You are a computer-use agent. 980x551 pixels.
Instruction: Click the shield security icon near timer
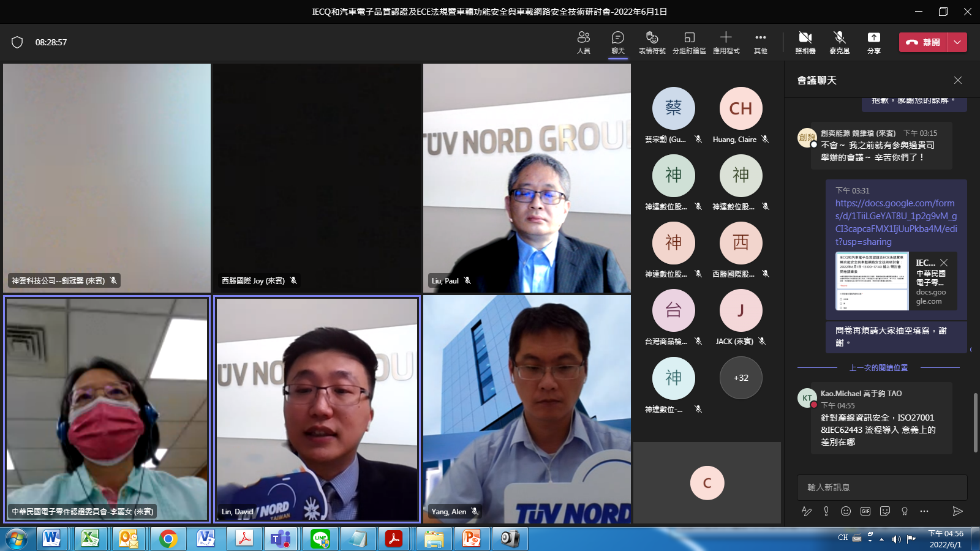[x=17, y=42]
